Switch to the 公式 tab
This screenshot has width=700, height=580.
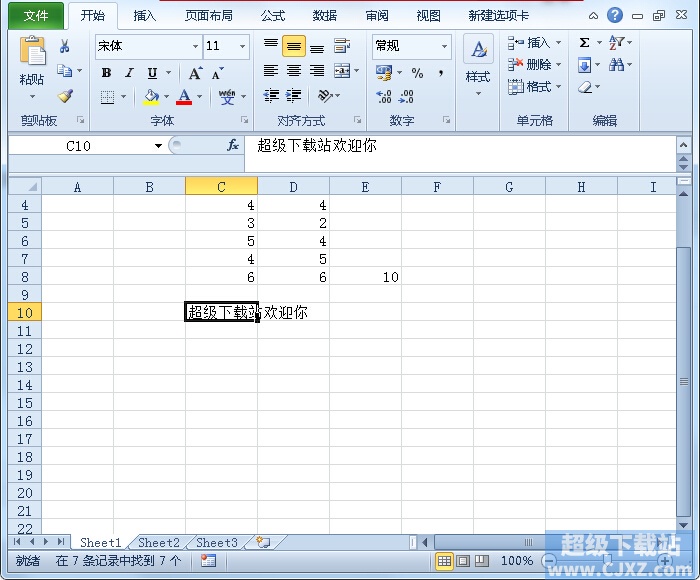click(273, 16)
